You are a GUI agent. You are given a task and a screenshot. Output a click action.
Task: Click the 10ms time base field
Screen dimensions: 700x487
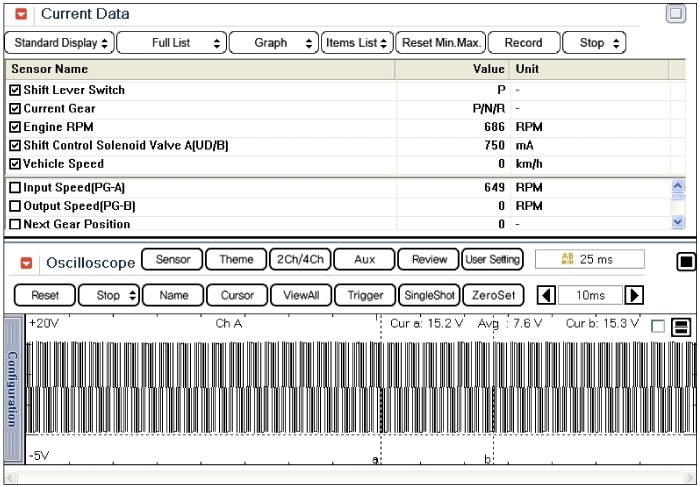pos(590,295)
